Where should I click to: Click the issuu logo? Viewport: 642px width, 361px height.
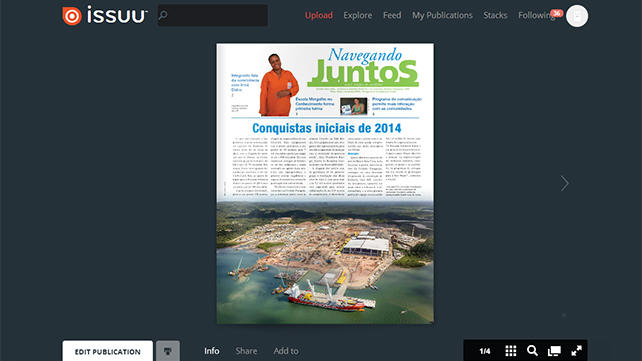(x=105, y=16)
